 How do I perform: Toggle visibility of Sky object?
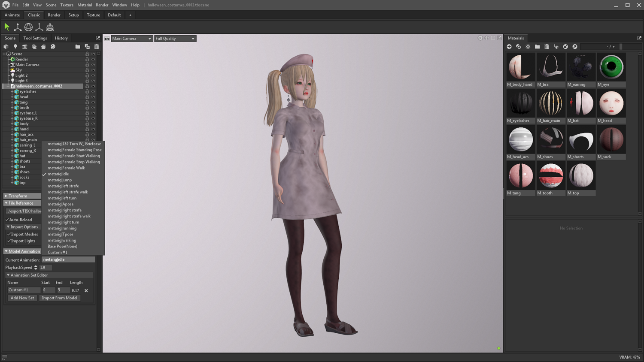click(x=93, y=70)
